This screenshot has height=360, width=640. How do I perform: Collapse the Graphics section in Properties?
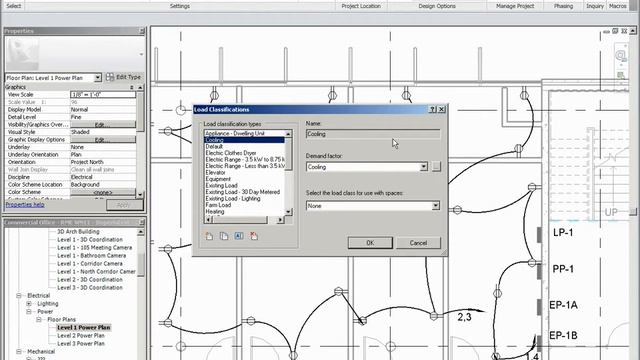point(132,87)
